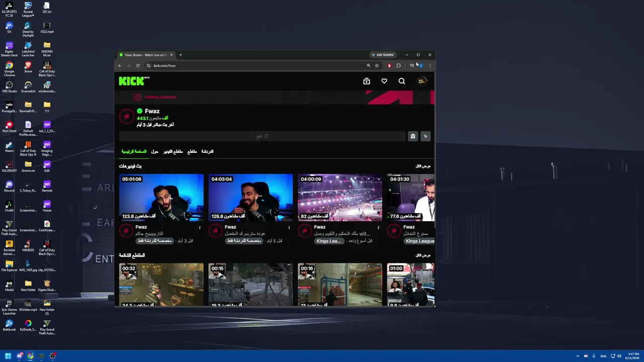Select Rockstar Games desktop icon

(x=9, y=247)
